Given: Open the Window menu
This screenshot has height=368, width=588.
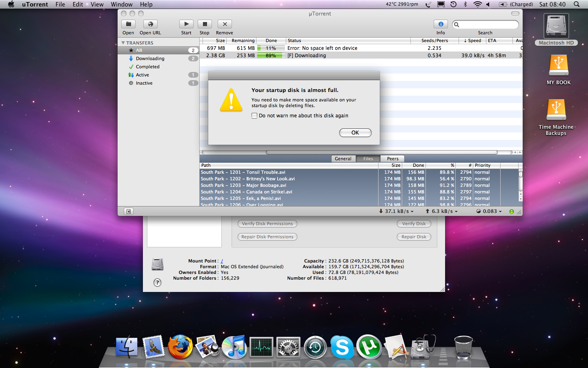Looking at the screenshot, I should coord(122,4).
